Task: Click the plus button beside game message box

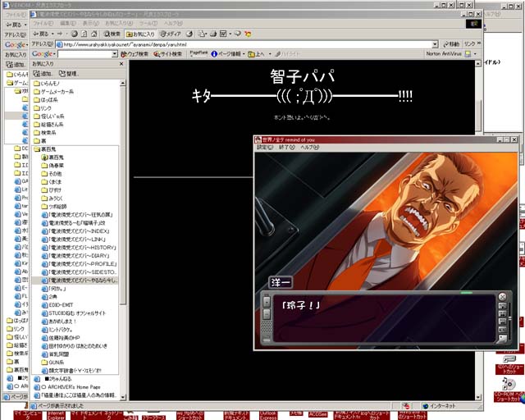Action: point(267,301)
